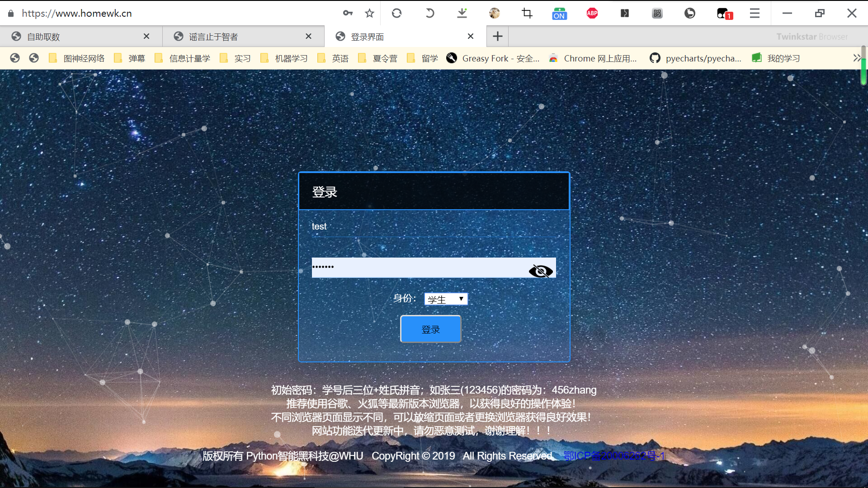Open the 实习 bookmark folder
This screenshot has width=868, height=488.
[x=235, y=58]
